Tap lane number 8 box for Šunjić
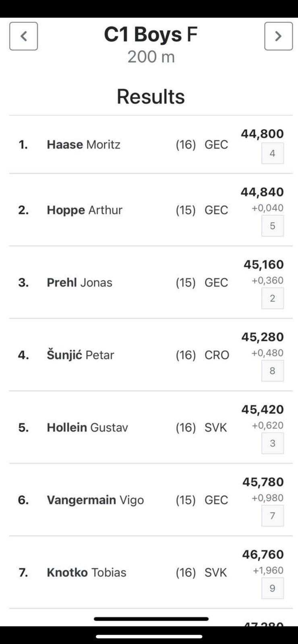Viewport: 298px width, 644px height. click(273, 371)
